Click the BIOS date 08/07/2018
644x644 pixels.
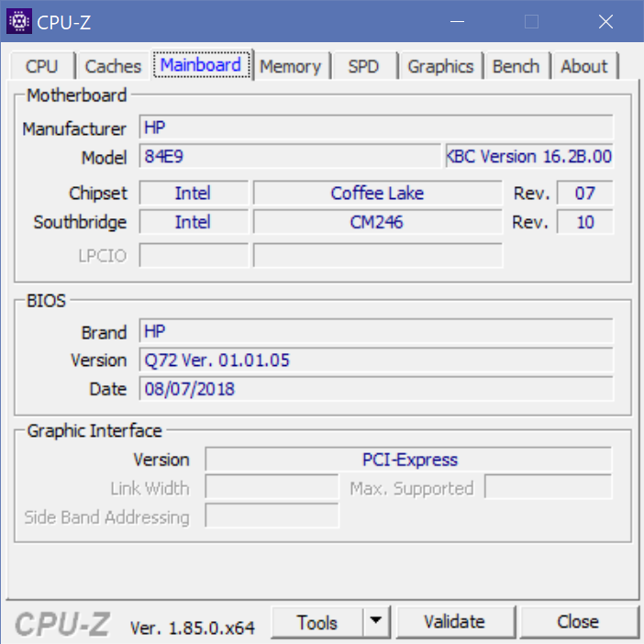[x=376, y=389]
